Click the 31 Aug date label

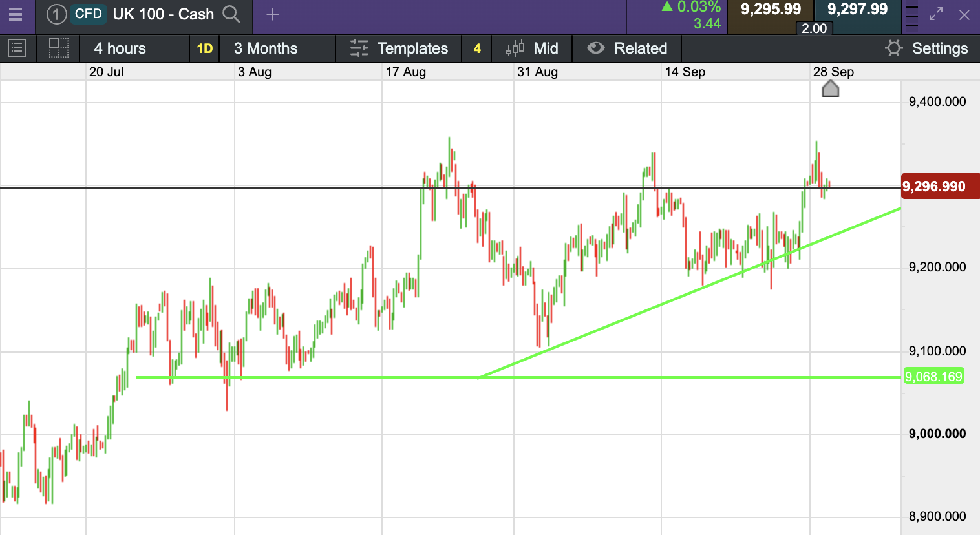537,72
